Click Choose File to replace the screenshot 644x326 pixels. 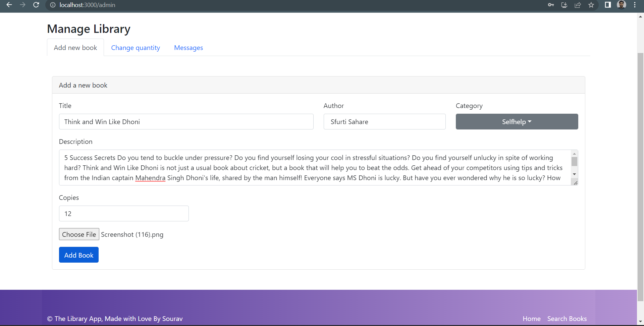click(x=79, y=234)
